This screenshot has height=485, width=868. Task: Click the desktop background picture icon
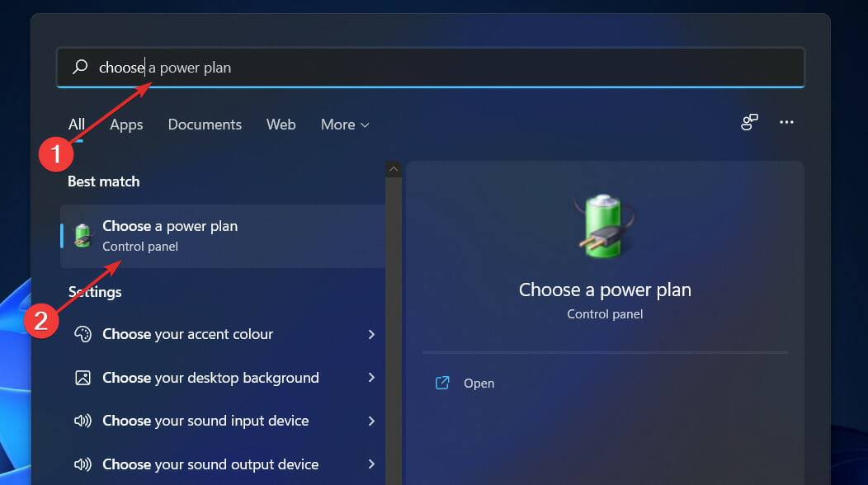[x=82, y=377]
